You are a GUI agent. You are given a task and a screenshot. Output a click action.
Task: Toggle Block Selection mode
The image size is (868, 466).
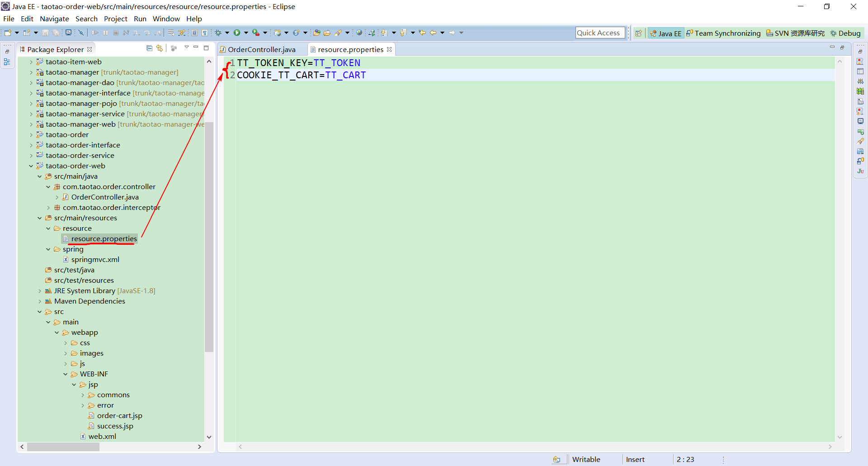194,33
